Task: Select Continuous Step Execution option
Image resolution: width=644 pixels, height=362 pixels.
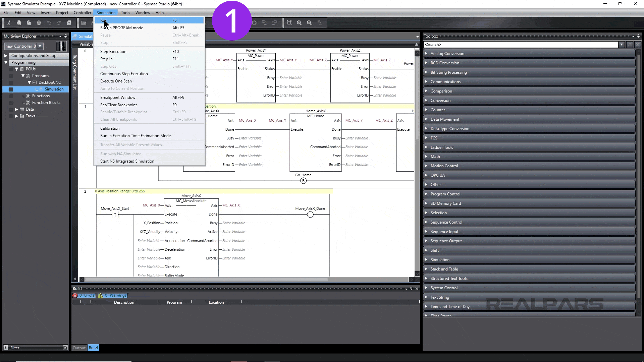Action: [x=124, y=73]
